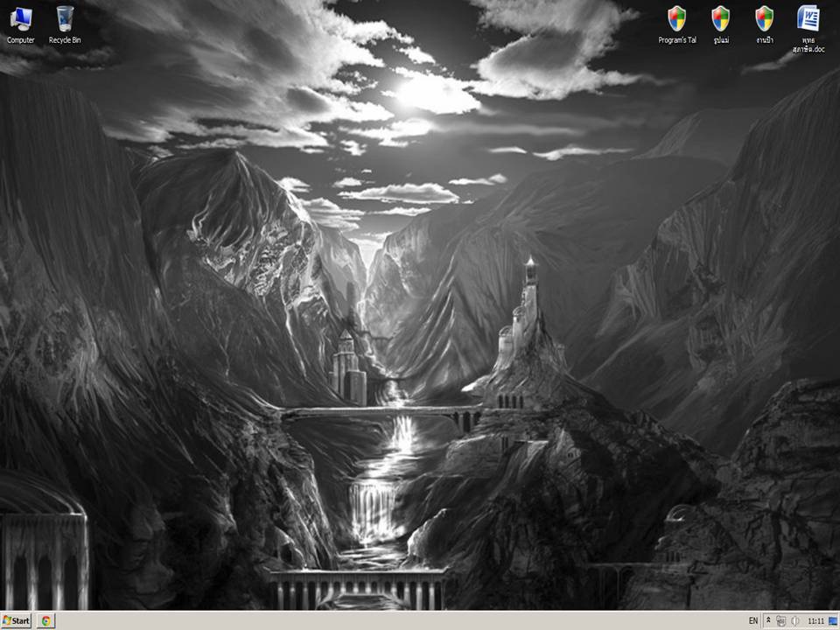Open the Start menu
Viewport: 840px width, 630px height.
coord(16,620)
